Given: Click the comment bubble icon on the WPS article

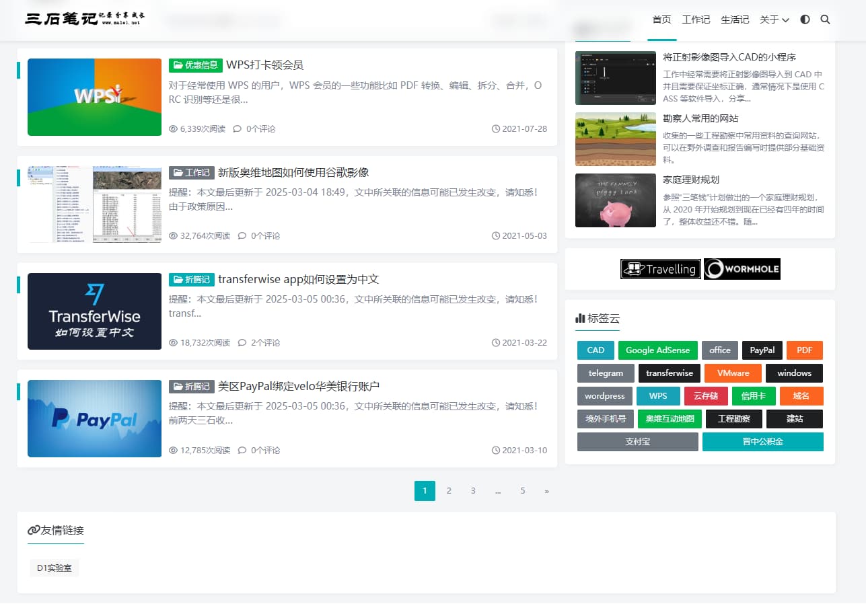Looking at the screenshot, I should coord(237,128).
